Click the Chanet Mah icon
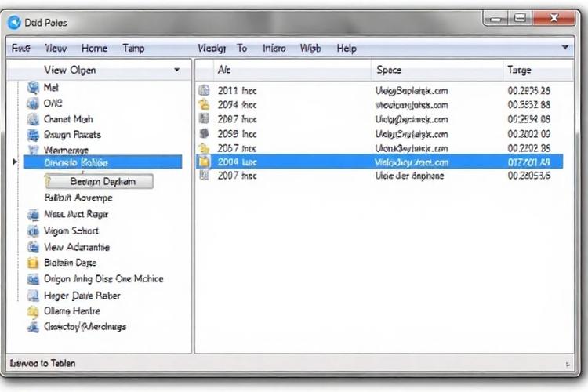This screenshot has height=392, width=588. (33, 120)
